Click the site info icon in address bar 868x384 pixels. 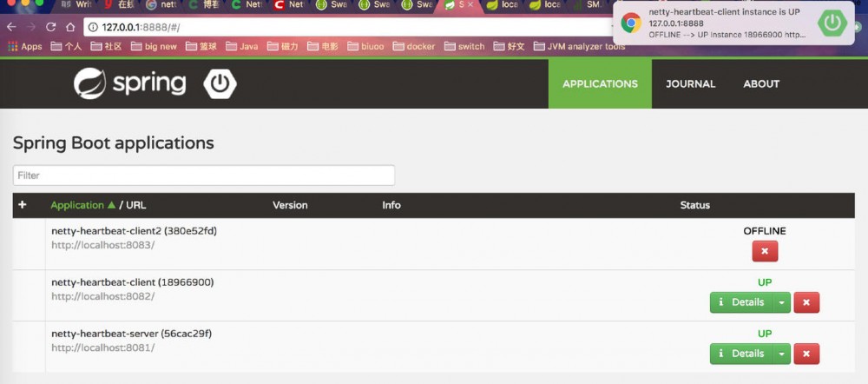pos(93,27)
